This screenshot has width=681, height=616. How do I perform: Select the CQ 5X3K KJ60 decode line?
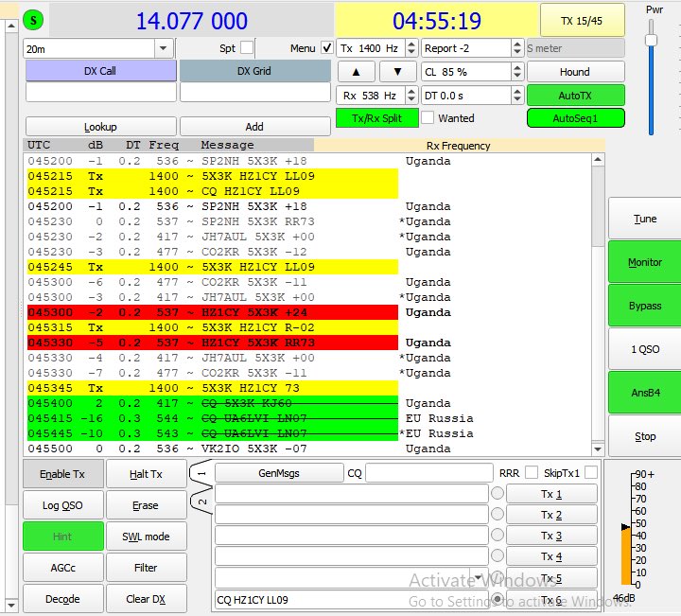click(213, 403)
